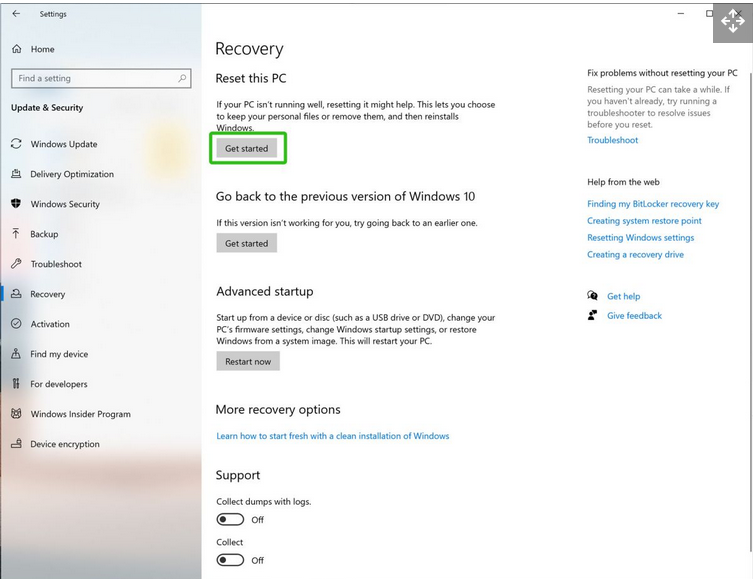Click the Delivery Optimization icon
The width and height of the screenshot is (753, 579).
16,174
